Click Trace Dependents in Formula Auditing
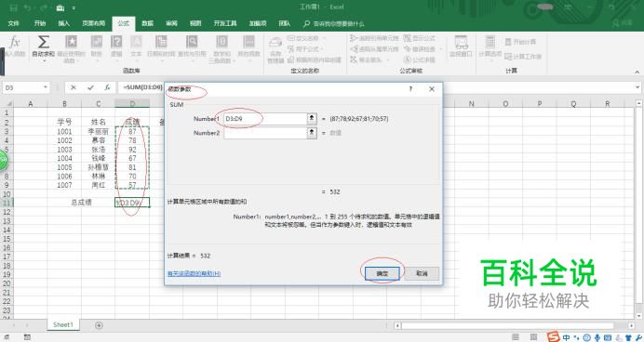 point(374,49)
